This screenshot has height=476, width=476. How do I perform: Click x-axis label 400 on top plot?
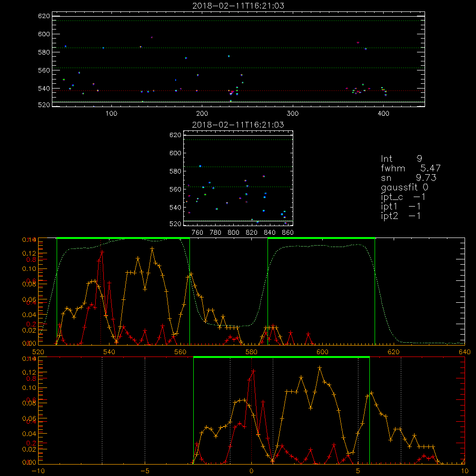coord(383,114)
